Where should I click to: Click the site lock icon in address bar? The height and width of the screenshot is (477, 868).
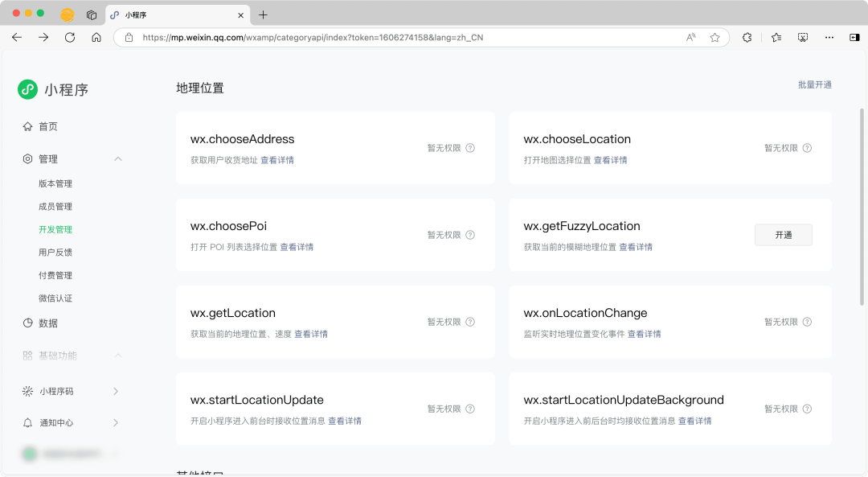point(129,38)
